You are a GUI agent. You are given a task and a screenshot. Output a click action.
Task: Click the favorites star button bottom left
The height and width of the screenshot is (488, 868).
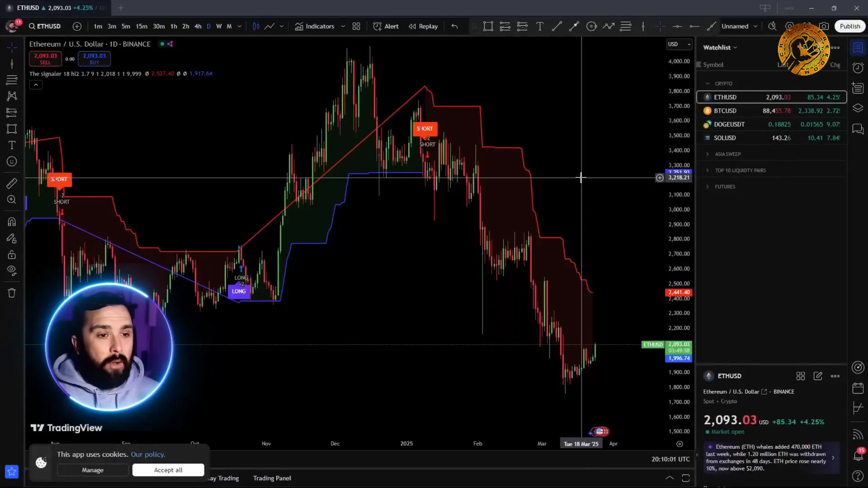12,472
